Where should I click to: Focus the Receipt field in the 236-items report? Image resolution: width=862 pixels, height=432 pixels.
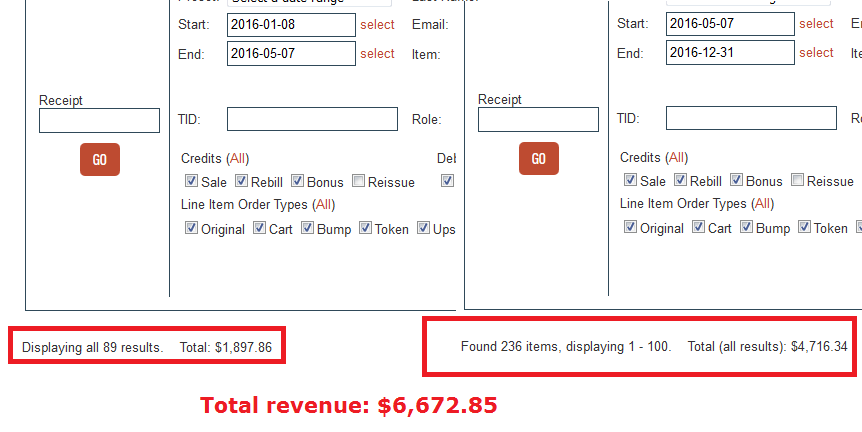[x=538, y=119]
